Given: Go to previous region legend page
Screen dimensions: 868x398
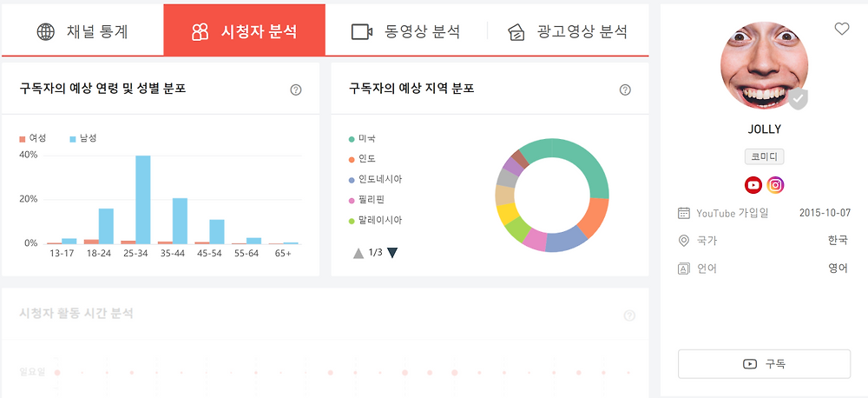Looking at the screenshot, I should tap(358, 253).
